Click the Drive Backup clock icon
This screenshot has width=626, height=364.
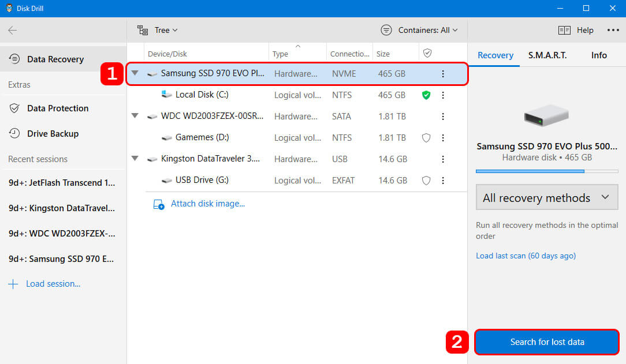point(14,133)
